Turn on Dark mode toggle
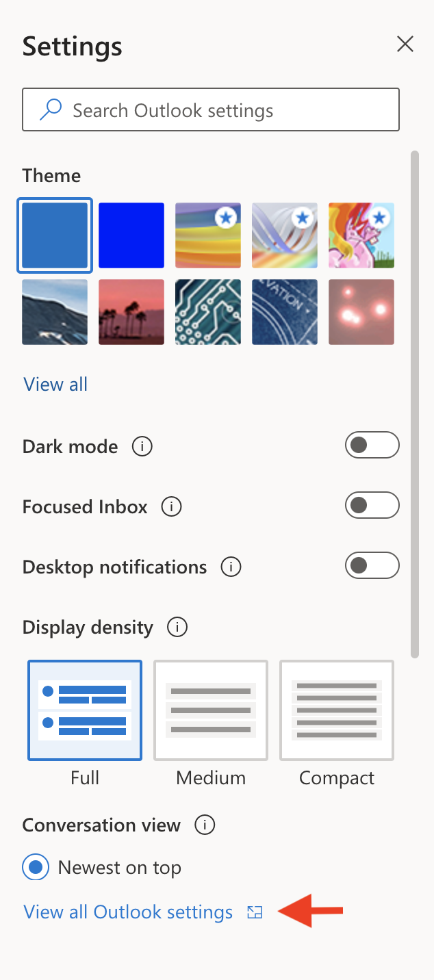Viewport: 434px width, 980px height. (x=372, y=445)
